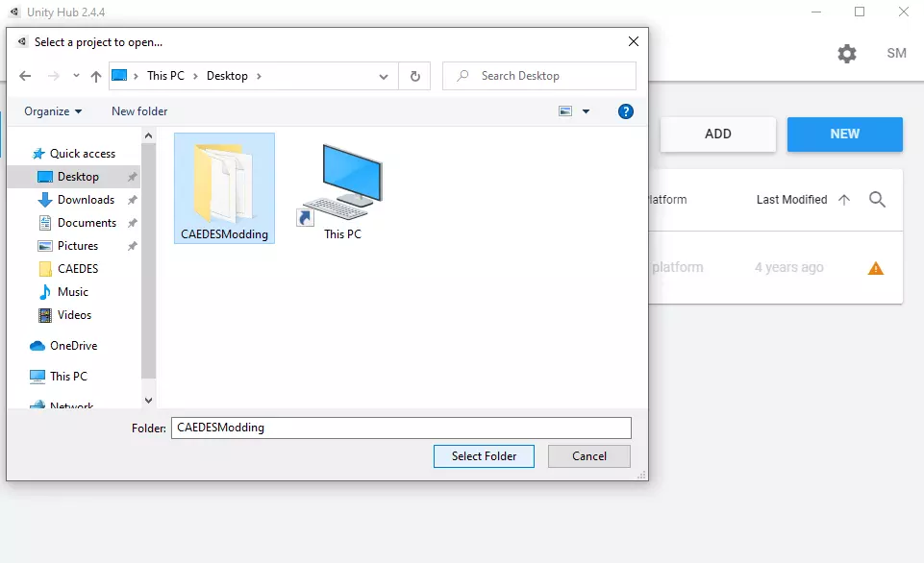Change view layout icon

[565, 111]
